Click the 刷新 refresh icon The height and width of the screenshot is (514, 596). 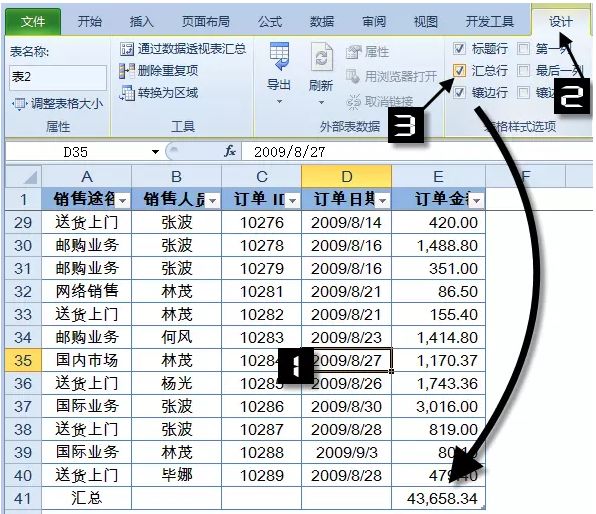click(x=322, y=57)
